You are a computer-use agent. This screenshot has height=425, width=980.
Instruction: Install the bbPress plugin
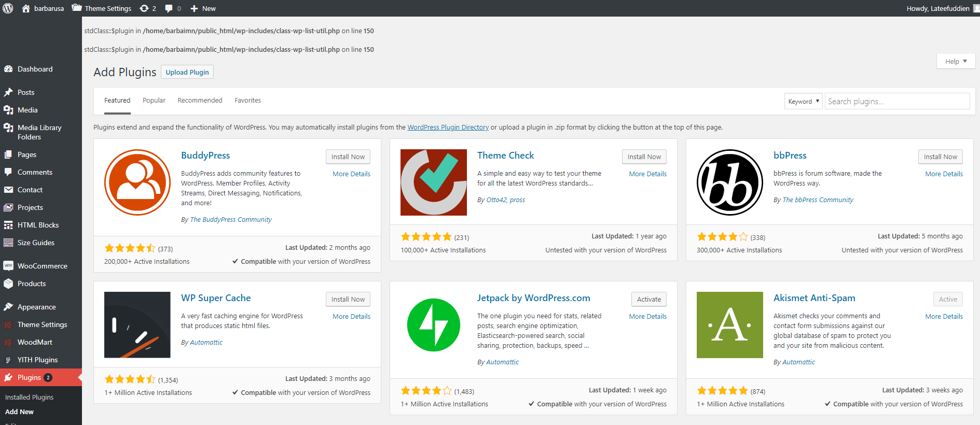click(941, 157)
